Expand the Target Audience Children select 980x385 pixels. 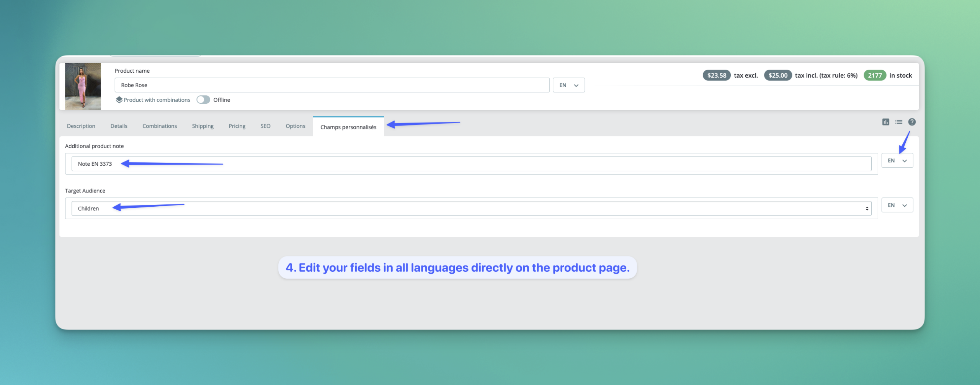tap(471, 209)
